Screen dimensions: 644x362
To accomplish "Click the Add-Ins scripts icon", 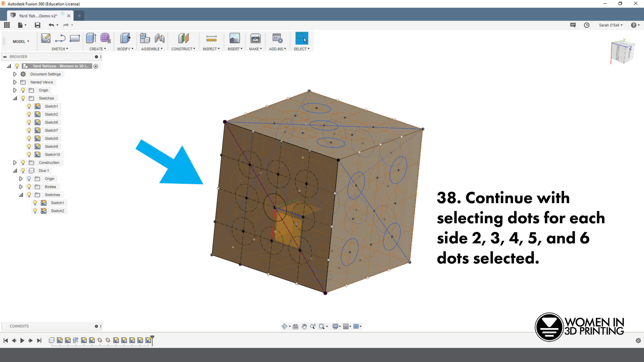I will pos(277,38).
